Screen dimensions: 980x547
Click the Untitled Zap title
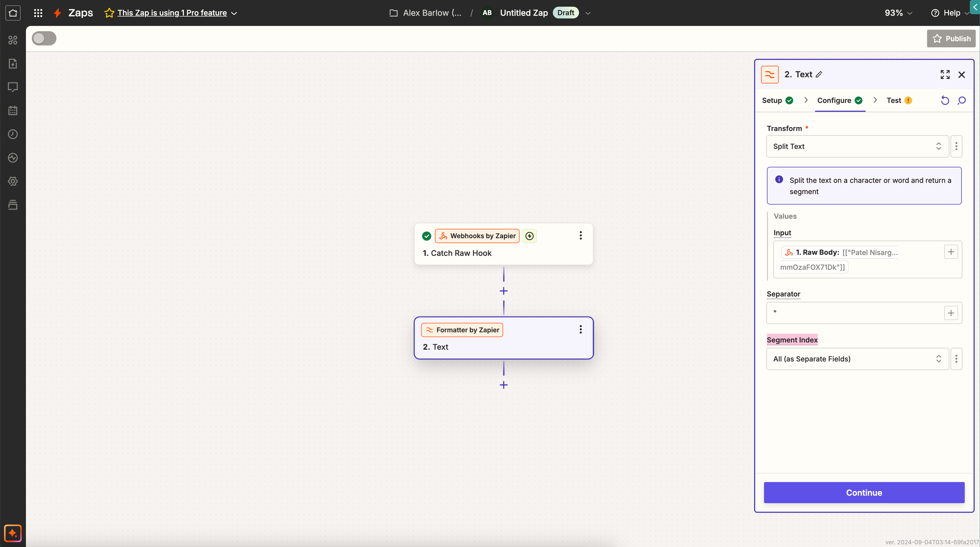(x=524, y=13)
